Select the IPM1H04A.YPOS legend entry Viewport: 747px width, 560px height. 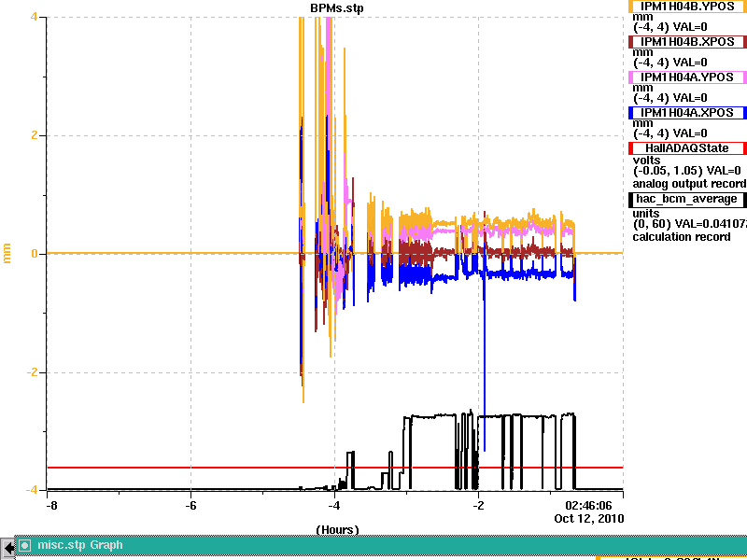click(x=687, y=77)
